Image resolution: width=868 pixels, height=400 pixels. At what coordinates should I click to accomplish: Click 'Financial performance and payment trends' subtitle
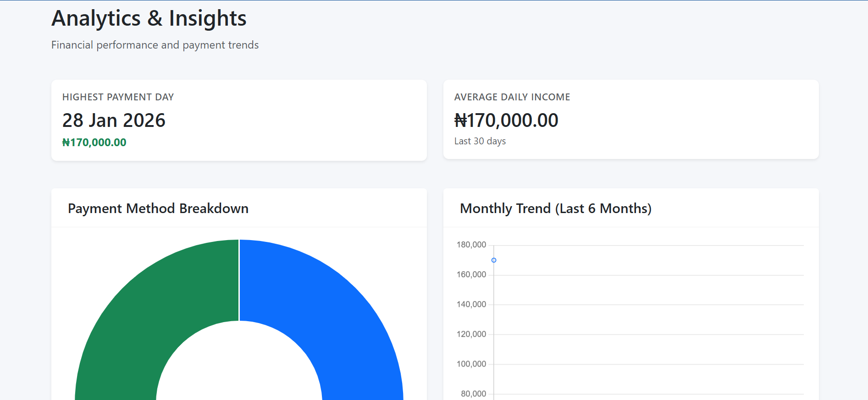[x=155, y=45]
